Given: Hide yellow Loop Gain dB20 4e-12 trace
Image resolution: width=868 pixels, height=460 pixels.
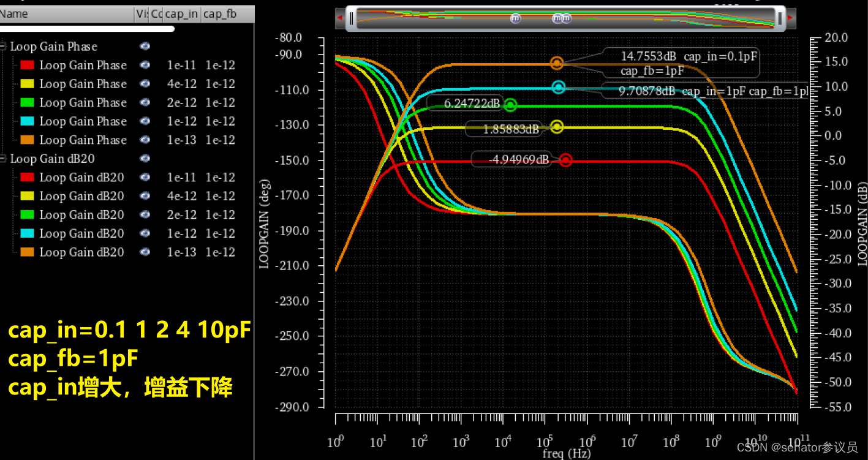Looking at the screenshot, I should [x=145, y=196].
